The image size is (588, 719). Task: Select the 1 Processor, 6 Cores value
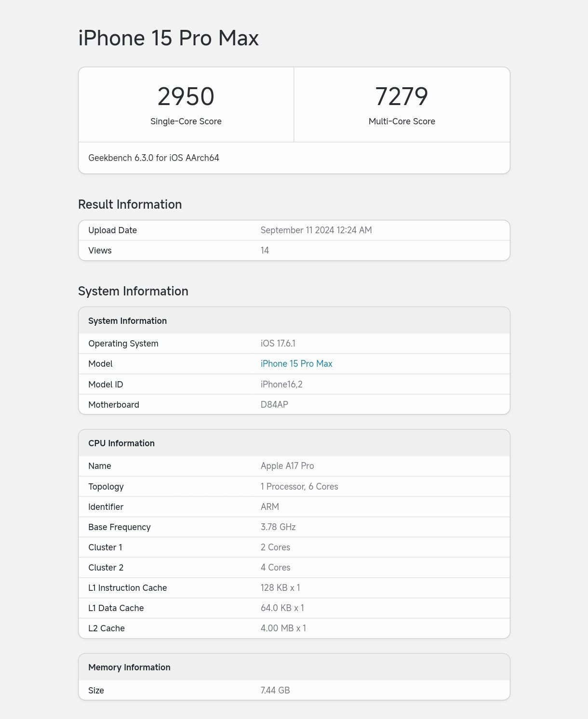point(299,487)
